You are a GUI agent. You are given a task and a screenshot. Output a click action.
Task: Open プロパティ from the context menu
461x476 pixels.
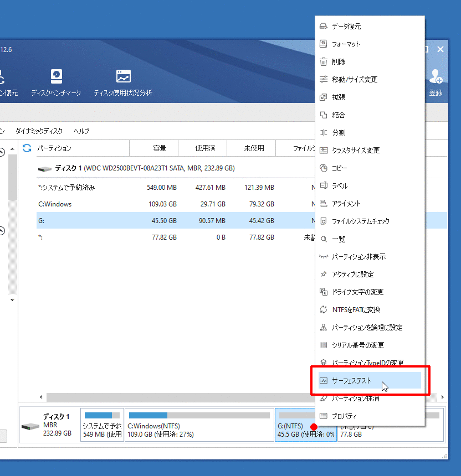point(344,416)
